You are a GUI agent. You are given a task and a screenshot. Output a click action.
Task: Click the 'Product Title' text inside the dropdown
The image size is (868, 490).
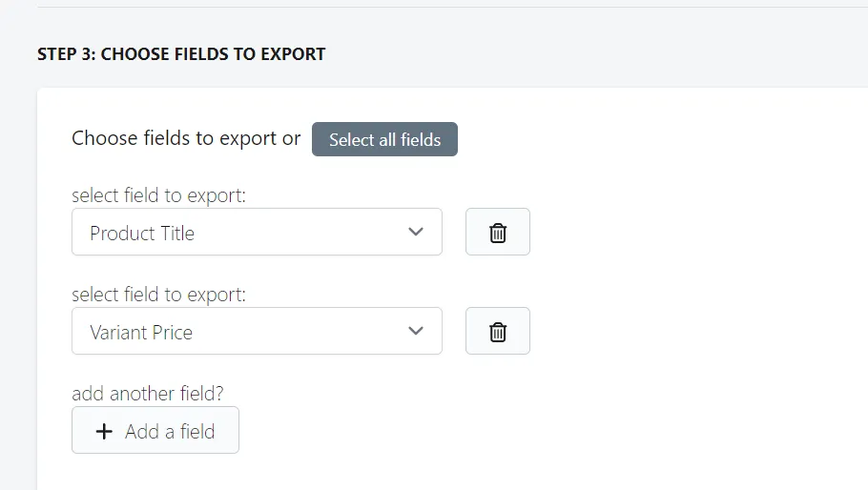coord(142,233)
